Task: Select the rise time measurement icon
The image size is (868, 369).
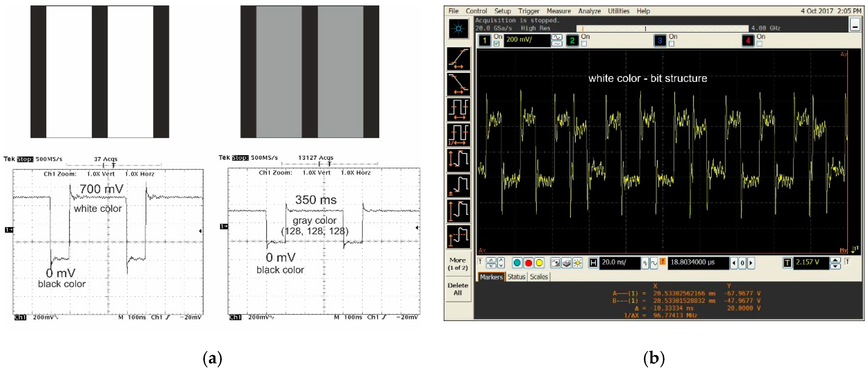Action: tap(458, 59)
